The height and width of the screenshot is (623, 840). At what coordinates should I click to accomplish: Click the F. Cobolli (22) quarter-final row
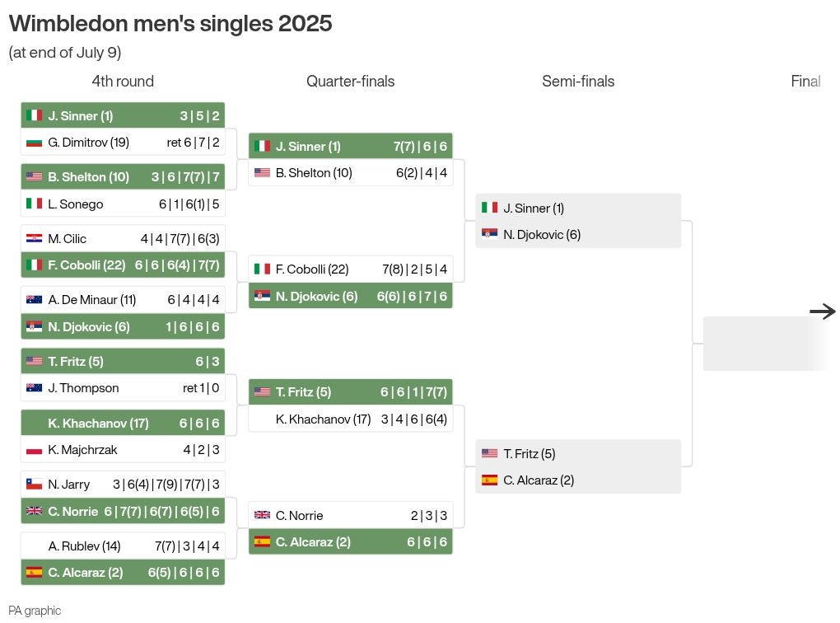350,269
